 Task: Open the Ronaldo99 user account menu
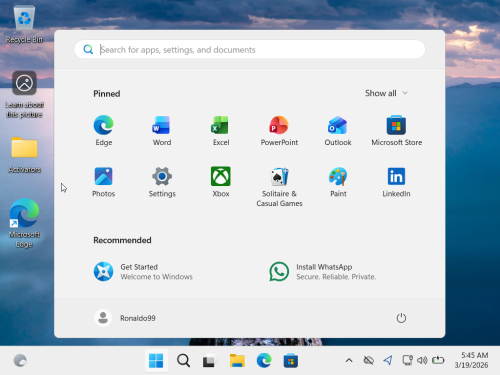(125, 318)
